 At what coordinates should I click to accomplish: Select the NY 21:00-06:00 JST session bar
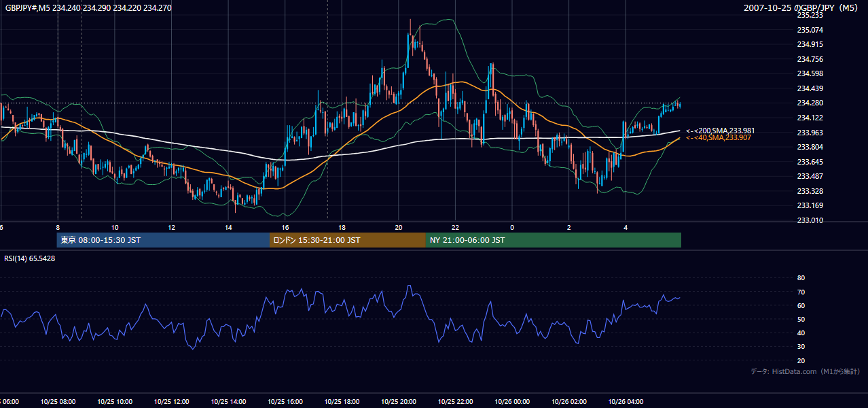554,240
